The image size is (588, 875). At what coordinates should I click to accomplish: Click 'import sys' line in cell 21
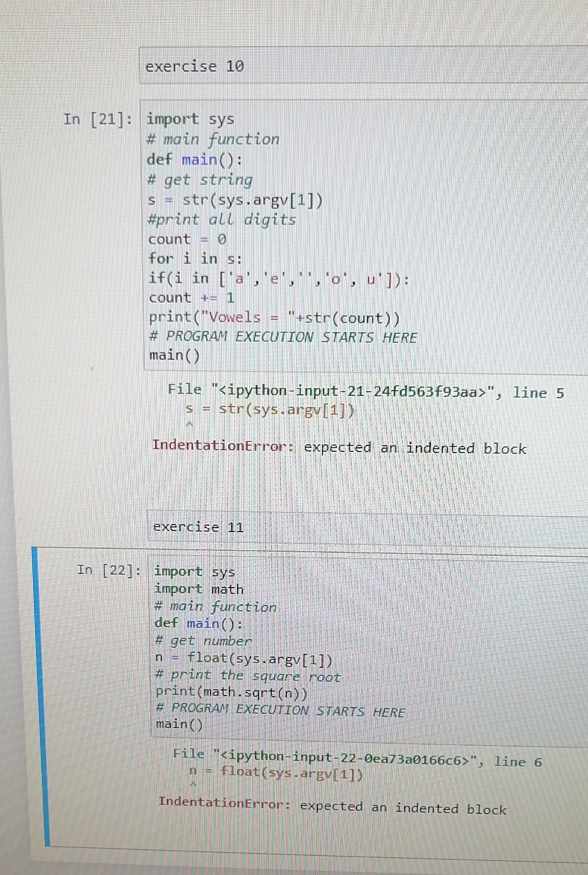190,119
